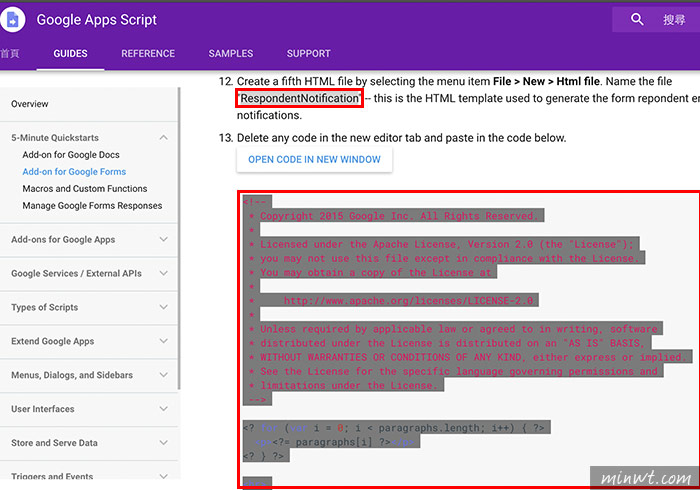The image size is (700, 490).
Task: Open Add-on for Google Docs quickstart
Action: [71, 155]
